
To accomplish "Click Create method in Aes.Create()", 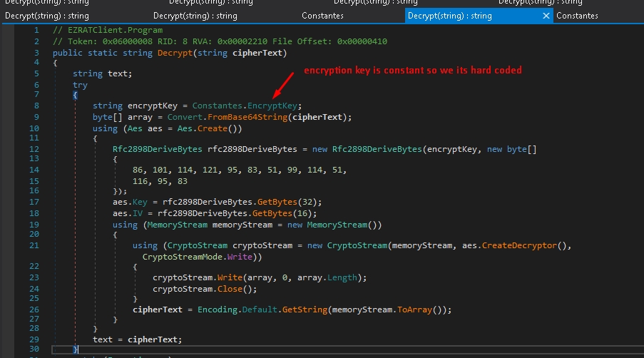I will (x=216, y=128).
